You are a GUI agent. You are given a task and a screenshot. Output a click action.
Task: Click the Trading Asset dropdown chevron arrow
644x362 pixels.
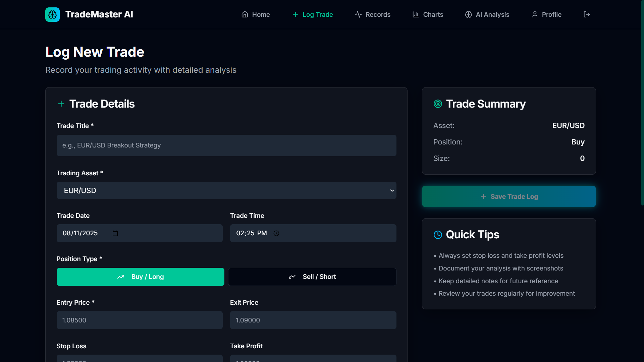click(392, 190)
